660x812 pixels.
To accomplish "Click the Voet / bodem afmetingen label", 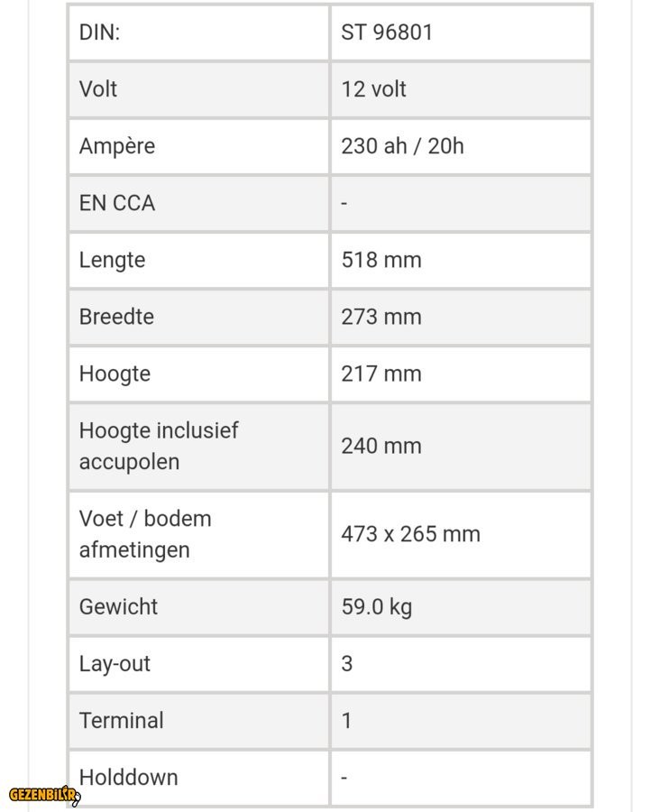I will 145,534.
